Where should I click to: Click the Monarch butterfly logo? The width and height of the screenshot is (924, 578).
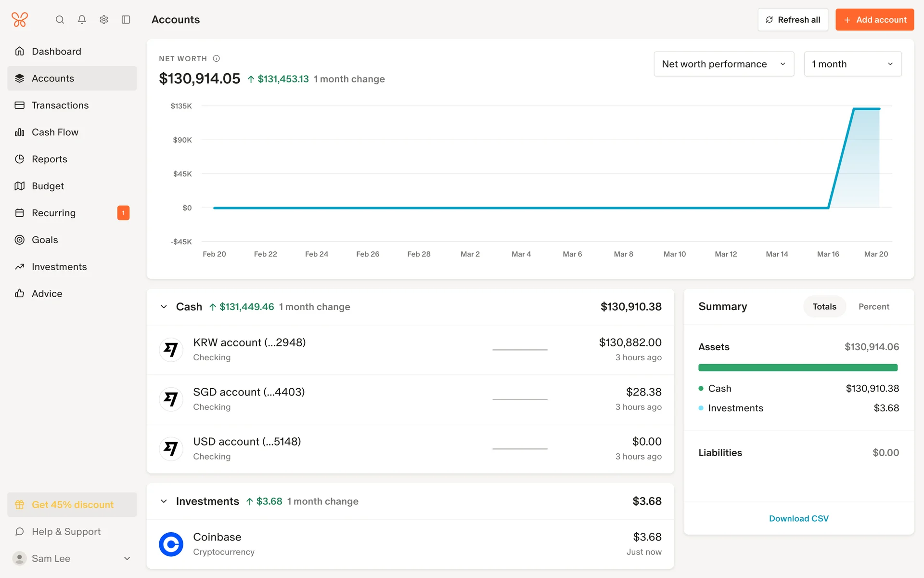click(x=20, y=20)
